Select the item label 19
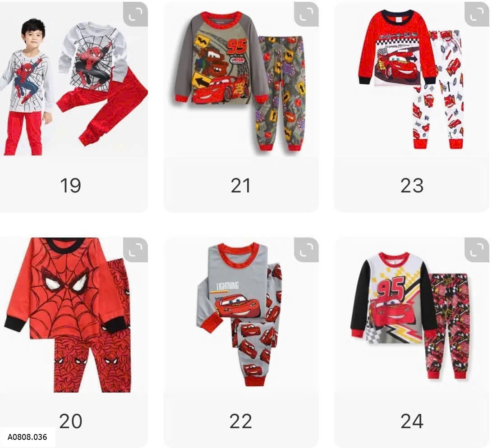The height and width of the screenshot is (448, 497). tap(70, 186)
